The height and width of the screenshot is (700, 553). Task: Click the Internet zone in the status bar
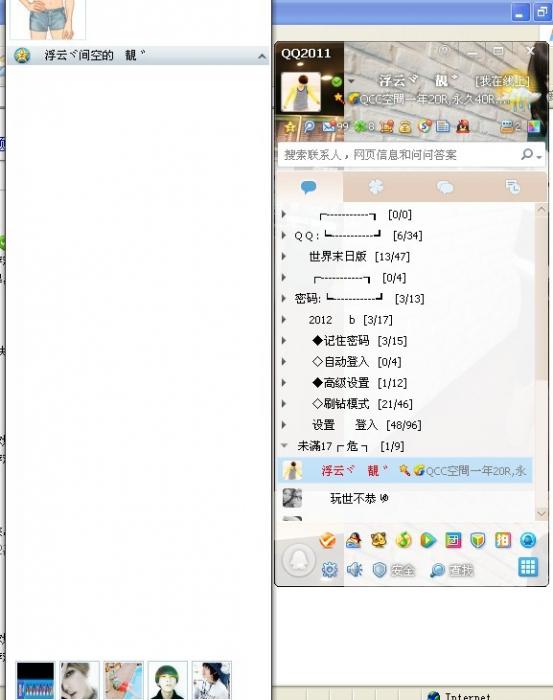[460, 695]
